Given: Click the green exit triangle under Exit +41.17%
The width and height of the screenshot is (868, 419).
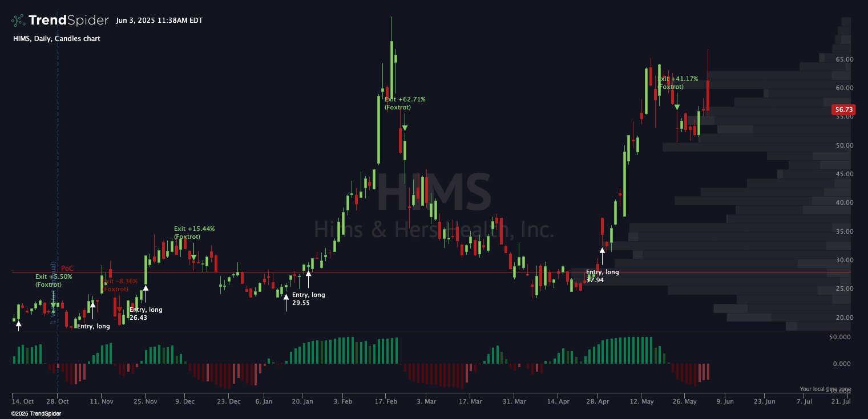Looking at the screenshot, I should click(x=677, y=107).
